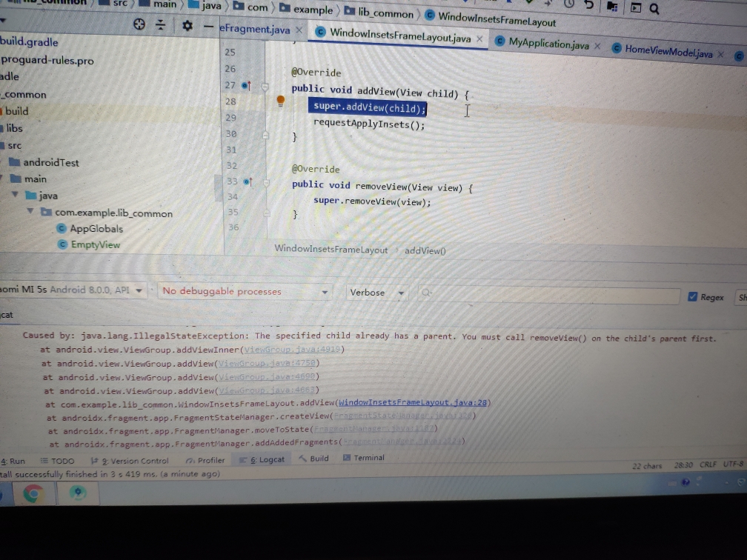Hide project panel with minus icon
The image size is (747, 560).
click(207, 27)
